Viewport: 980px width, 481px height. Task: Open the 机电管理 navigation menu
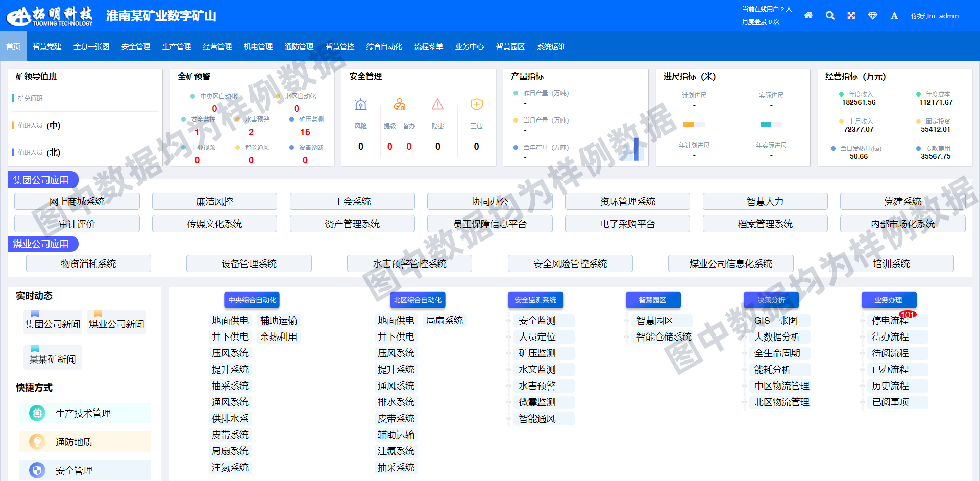pyautogui.click(x=258, y=46)
